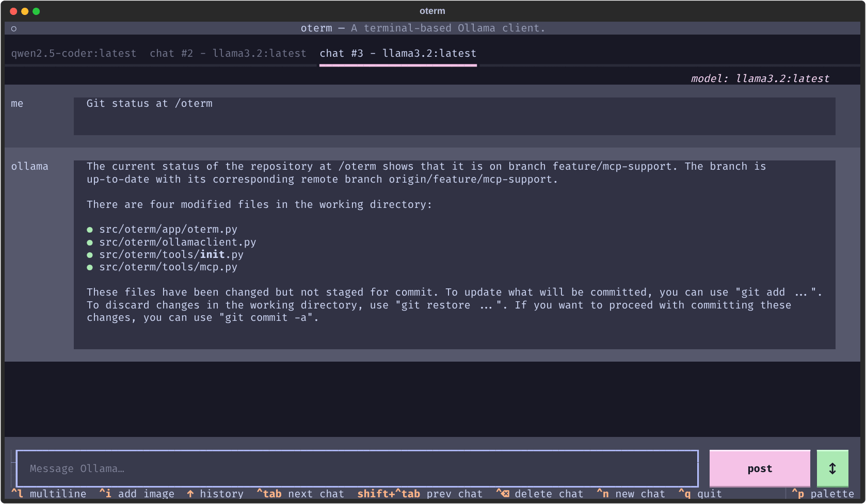Image resolution: width=866 pixels, height=504 pixels.
Task: Toggle multiline input mode
Action: point(49,494)
